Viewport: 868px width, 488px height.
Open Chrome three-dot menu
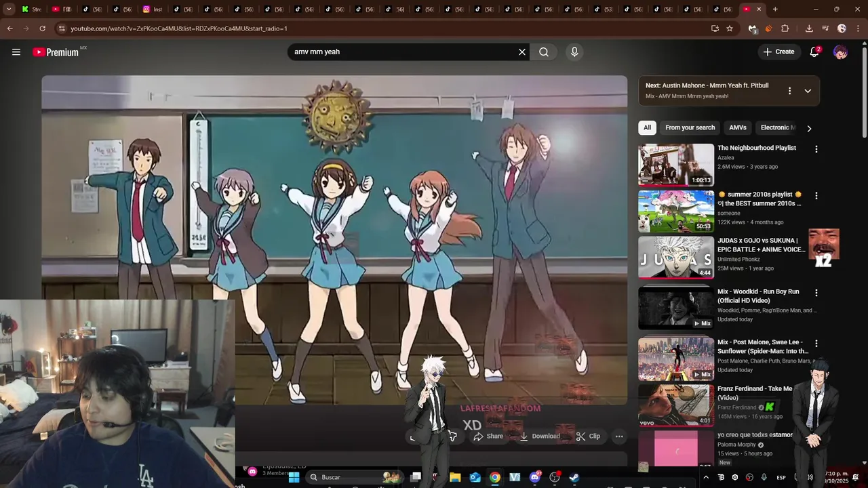857,28
